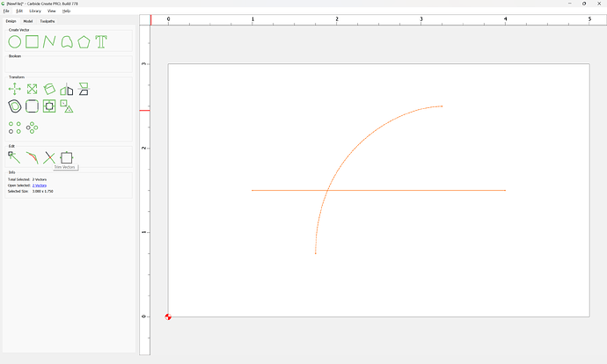Screen dimensions: 607x364
Task: Open the center-in-stock alignment tool
Action: (49, 106)
